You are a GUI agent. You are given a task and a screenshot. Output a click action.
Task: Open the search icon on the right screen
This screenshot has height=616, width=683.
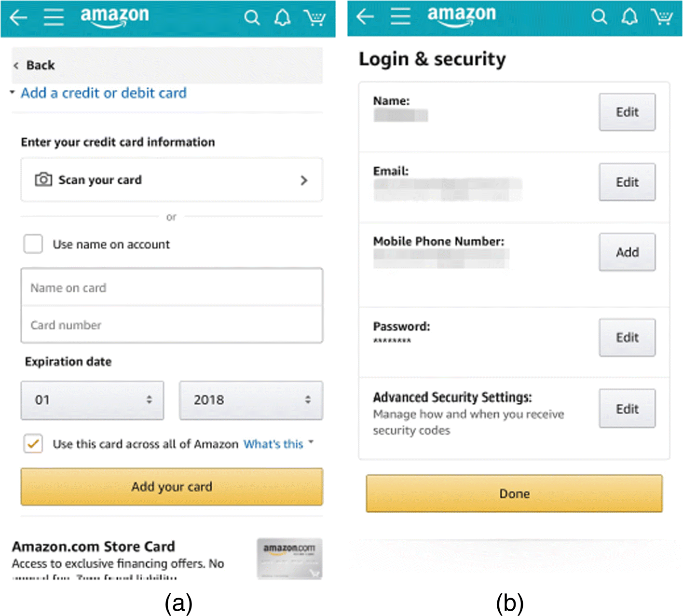(600, 17)
